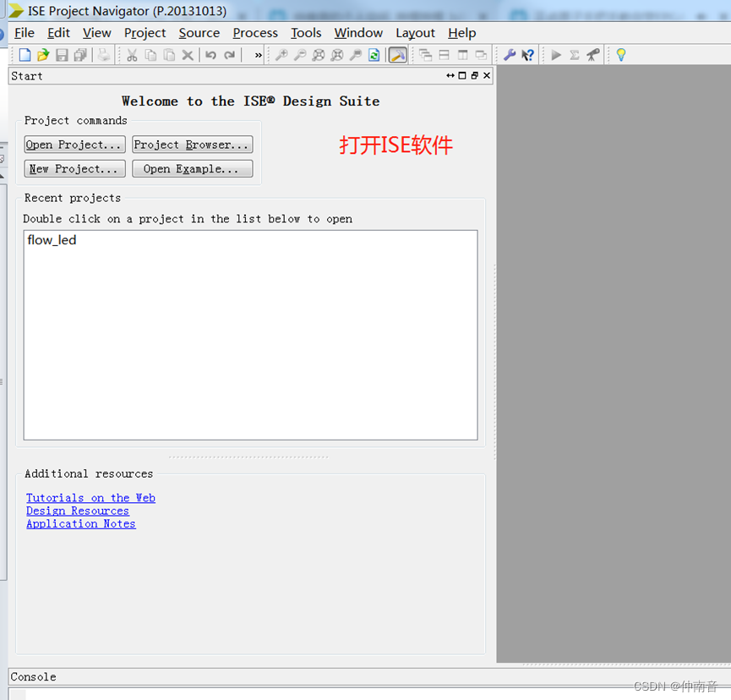Viewport: 731px width, 700px height.
Task: Click the Save toolbar icon
Action: (x=62, y=55)
